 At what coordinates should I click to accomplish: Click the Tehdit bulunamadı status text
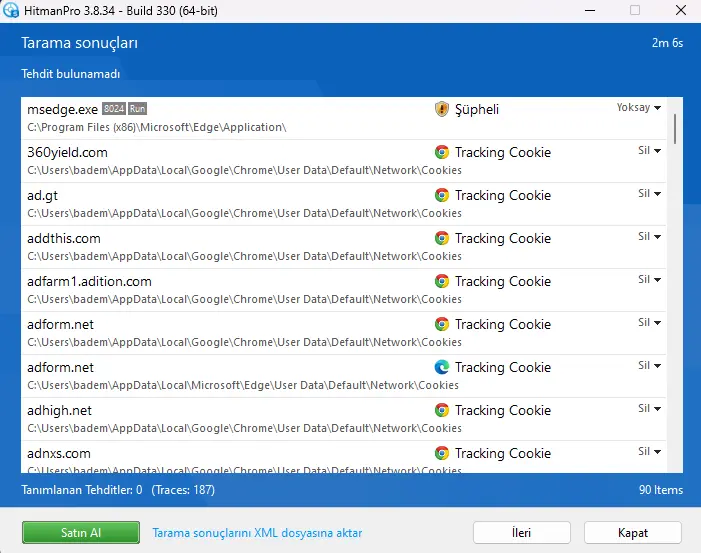click(x=71, y=74)
